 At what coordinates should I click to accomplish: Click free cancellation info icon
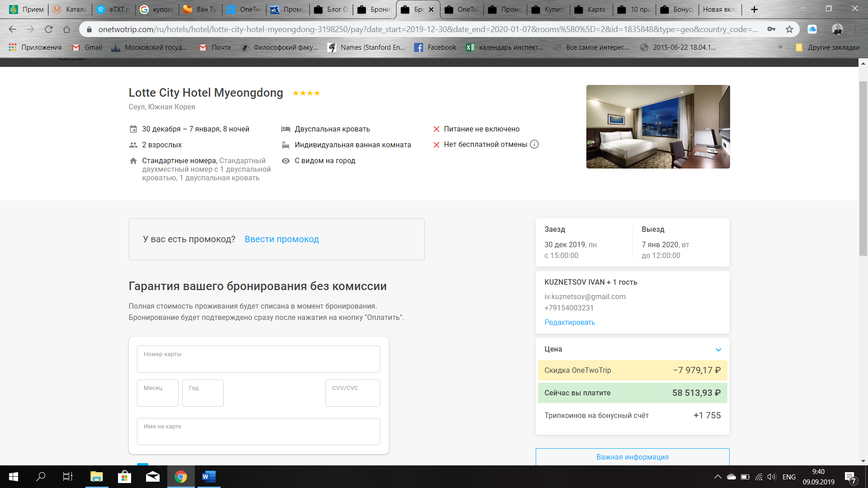click(x=534, y=145)
